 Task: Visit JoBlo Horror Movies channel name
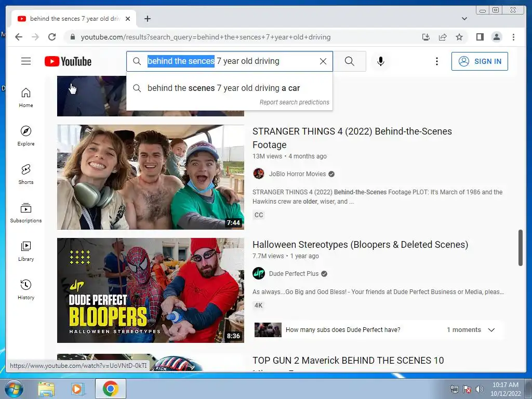(297, 174)
